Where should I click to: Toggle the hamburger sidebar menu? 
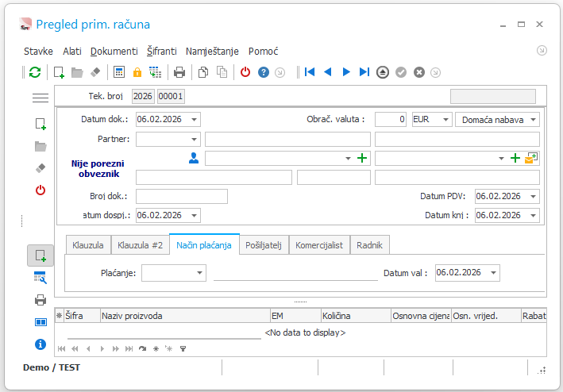40,98
